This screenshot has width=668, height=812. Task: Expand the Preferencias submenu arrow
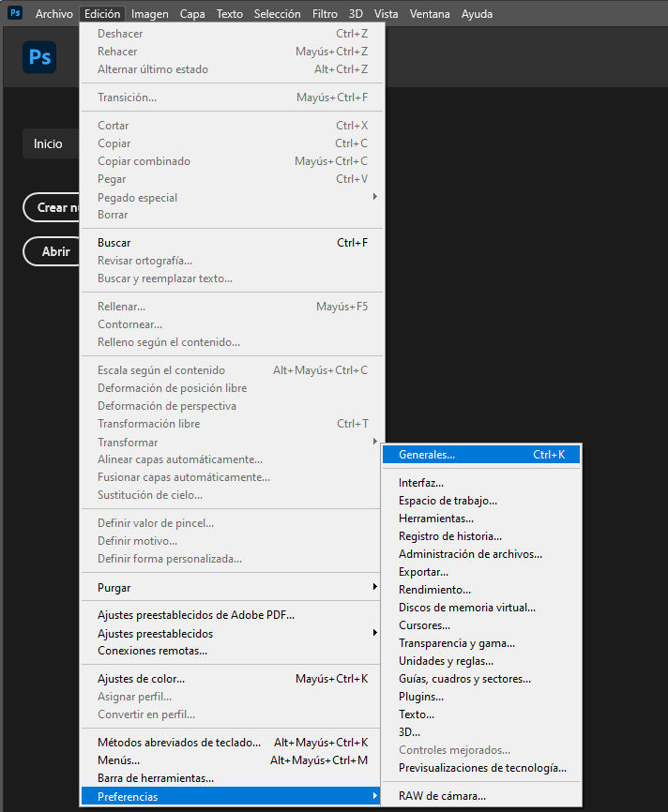tap(374, 796)
